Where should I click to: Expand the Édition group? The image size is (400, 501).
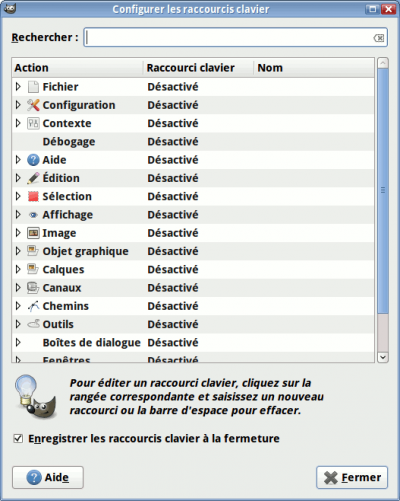18,178
